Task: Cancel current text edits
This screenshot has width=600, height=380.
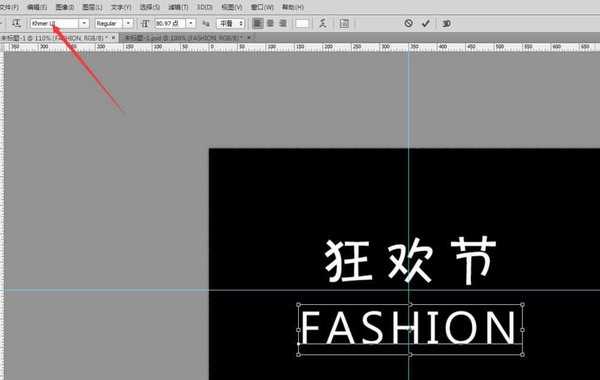Action: pos(408,23)
